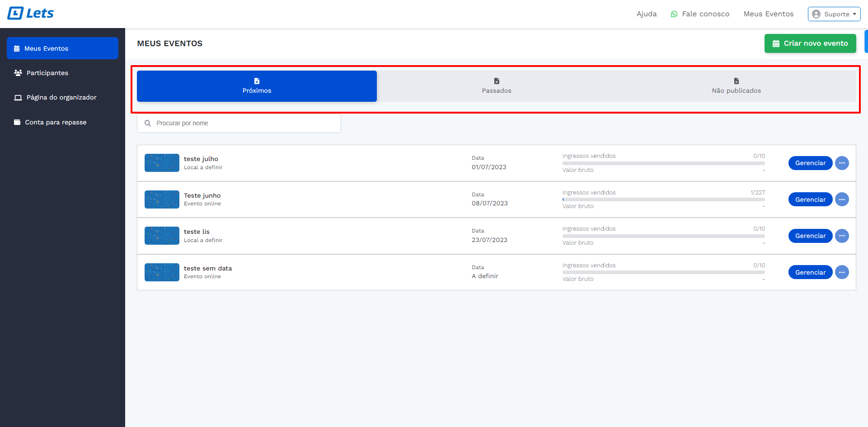Click Gerenciar for teste sem data
The width and height of the screenshot is (868, 427).
[x=810, y=272]
